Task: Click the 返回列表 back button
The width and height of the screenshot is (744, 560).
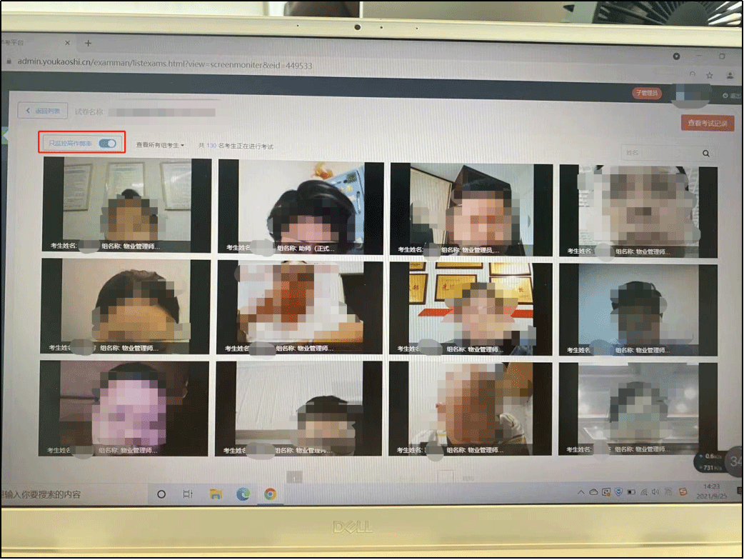Action: coord(43,111)
